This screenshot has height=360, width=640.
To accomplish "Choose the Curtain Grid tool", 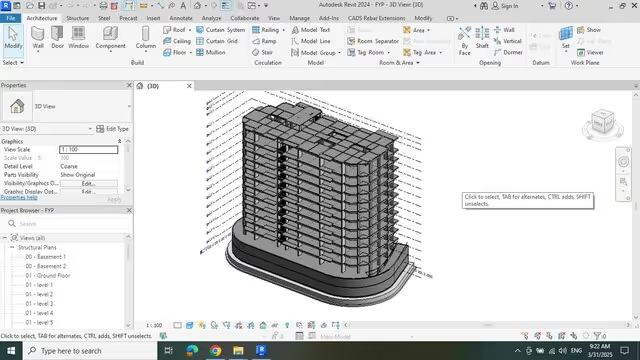I will click(217, 41).
